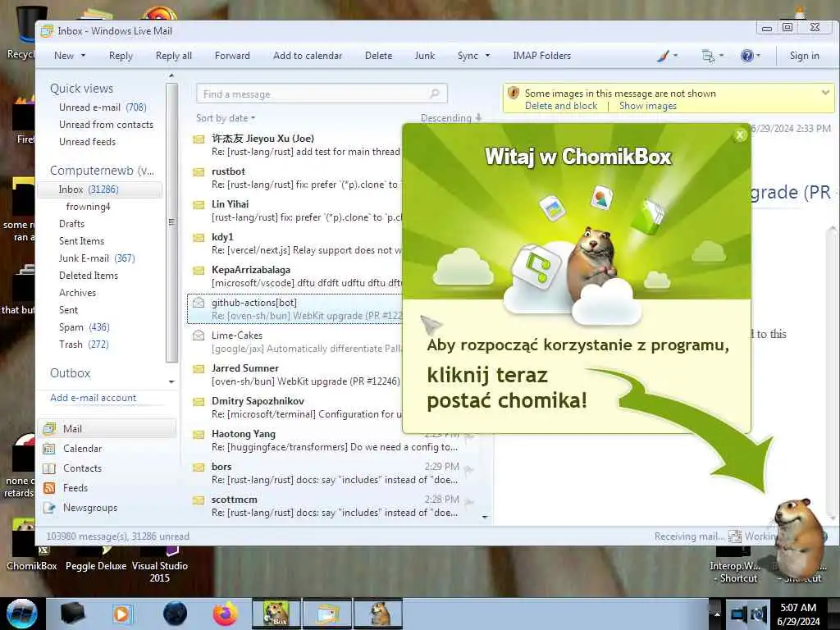Open the Junk E-mail folder

click(x=97, y=258)
